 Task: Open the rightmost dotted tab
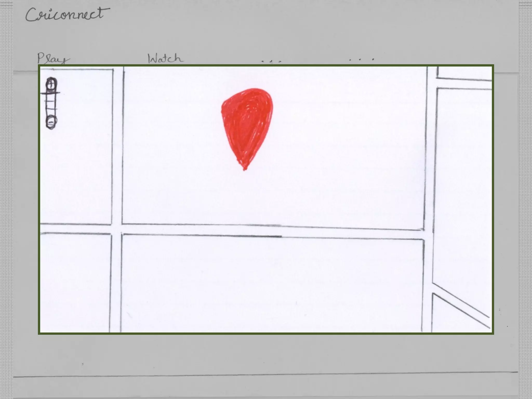coord(361,60)
